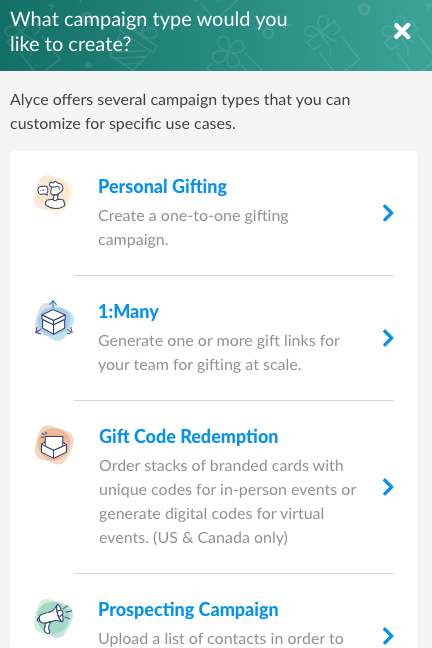
Task: Click the Alyce campaign types intro paragraph
Action: tap(180, 112)
